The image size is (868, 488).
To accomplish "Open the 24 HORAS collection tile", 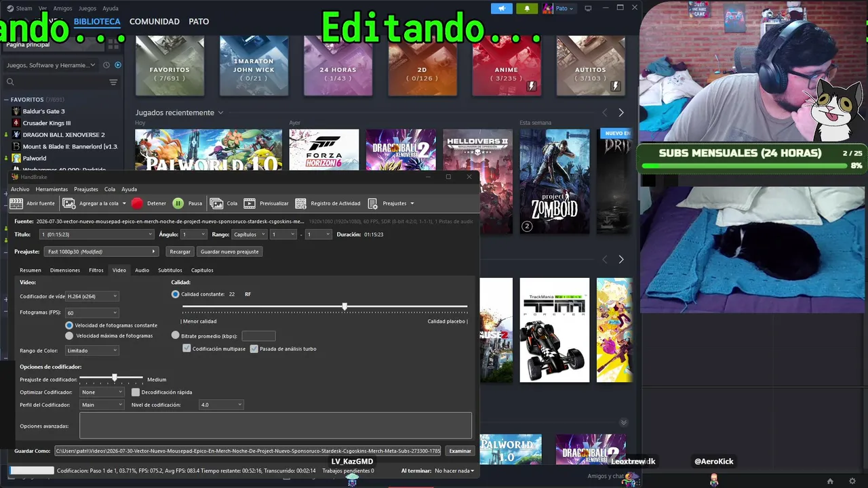I will (338, 65).
